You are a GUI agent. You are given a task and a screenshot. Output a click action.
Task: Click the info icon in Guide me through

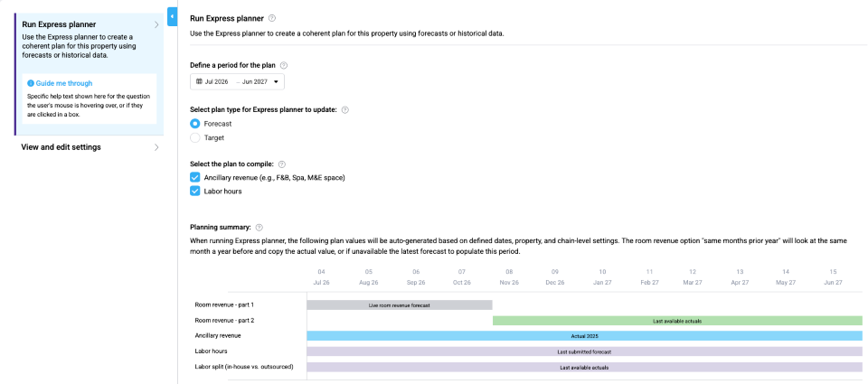tap(31, 82)
